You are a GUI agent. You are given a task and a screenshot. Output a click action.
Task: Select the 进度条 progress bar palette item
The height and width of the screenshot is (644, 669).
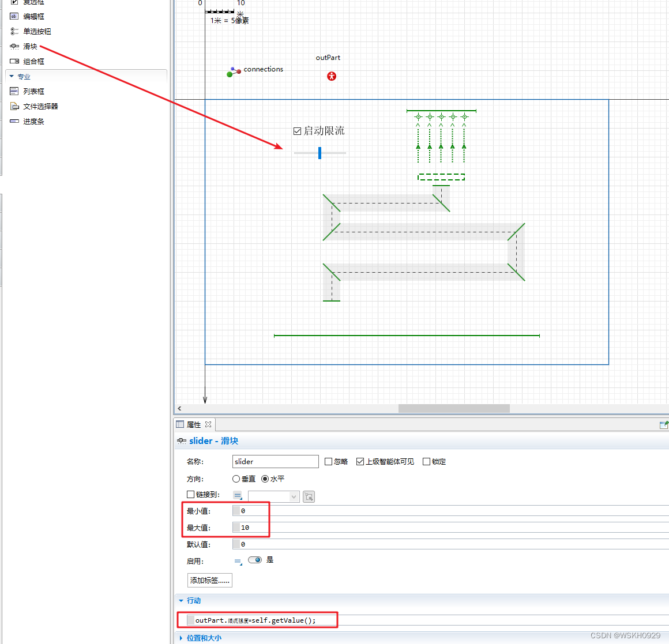[x=27, y=121]
